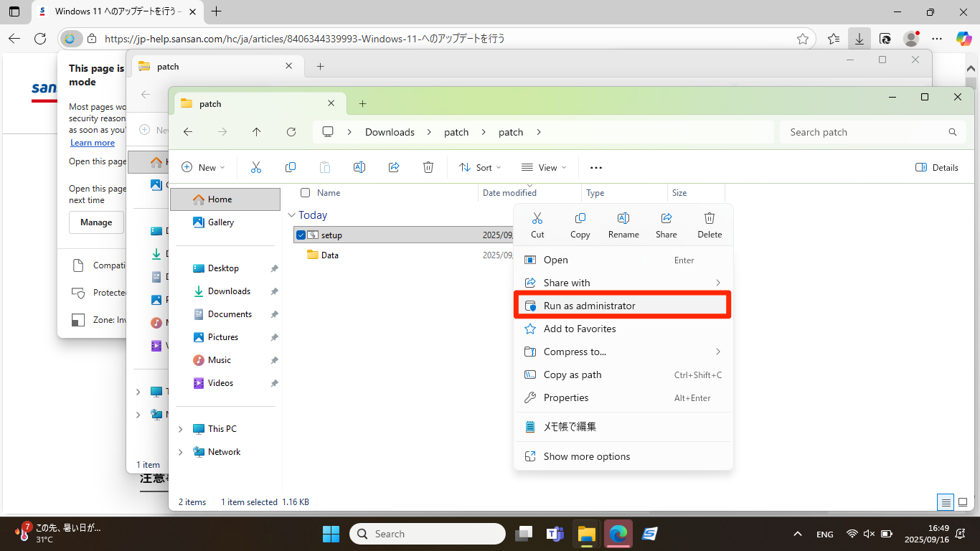Navigate up one folder level
The height and width of the screenshot is (551, 980).
point(257,132)
